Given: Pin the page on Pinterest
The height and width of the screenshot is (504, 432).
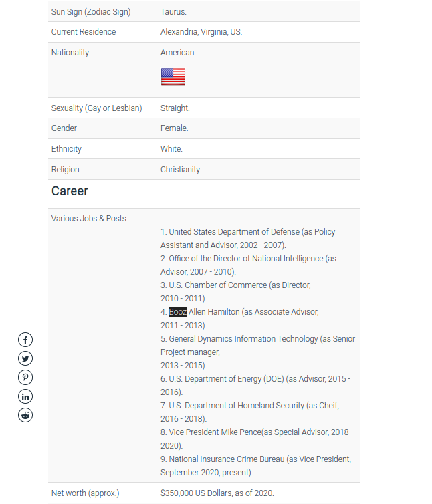Looking at the screenshot, I should (x=25, y=378).
